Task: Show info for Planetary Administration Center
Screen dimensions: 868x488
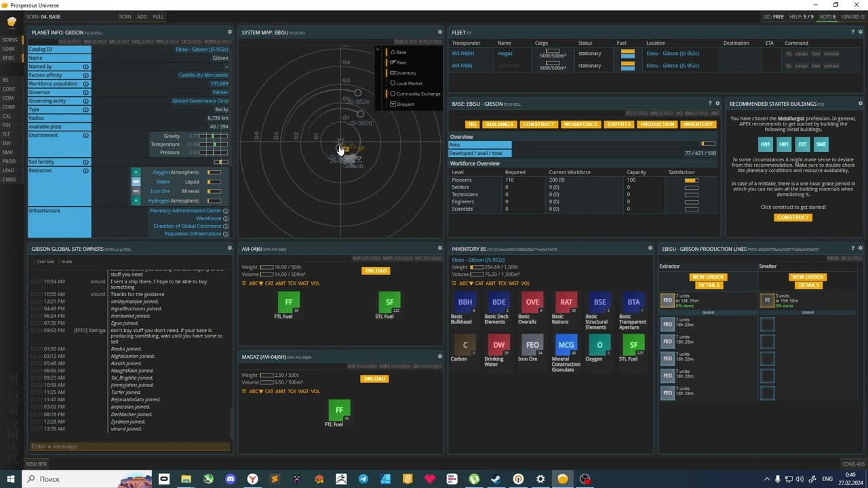Action: (226, 211)
